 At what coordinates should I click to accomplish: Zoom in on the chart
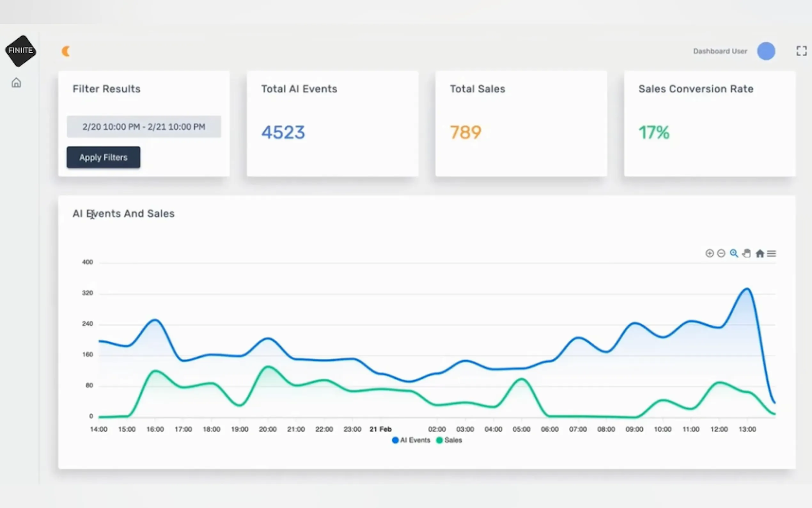(x=709, y=253)
